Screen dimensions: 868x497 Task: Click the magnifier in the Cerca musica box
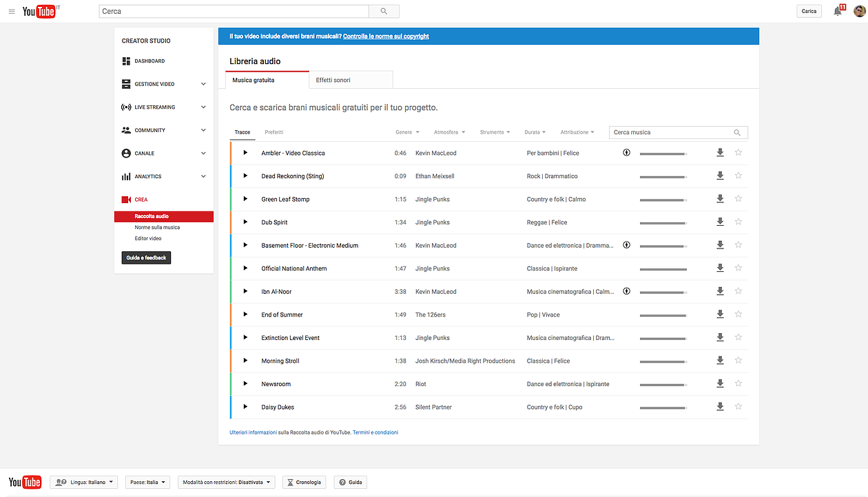tap(737, 133)
